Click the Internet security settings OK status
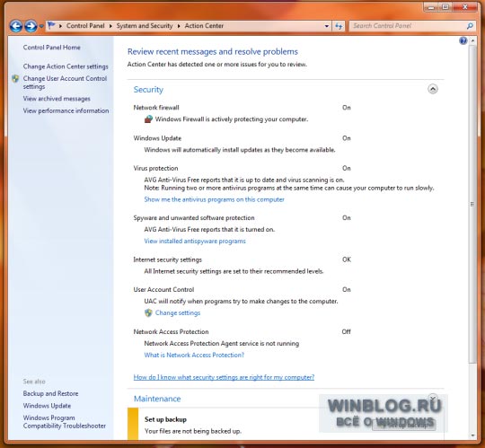The width and height of the screenshot is (485, 448). click(347, 259)
